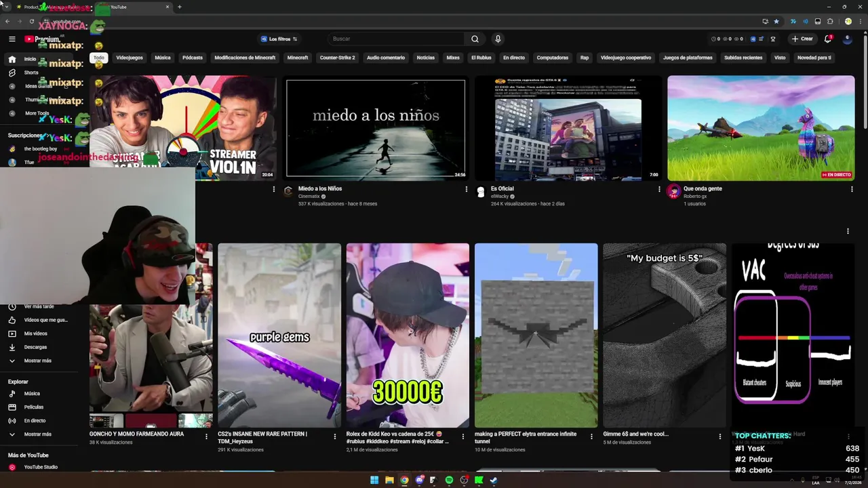868x488 pixels.
Task: Open Steam from the taskbar
Action: (494, 481)
